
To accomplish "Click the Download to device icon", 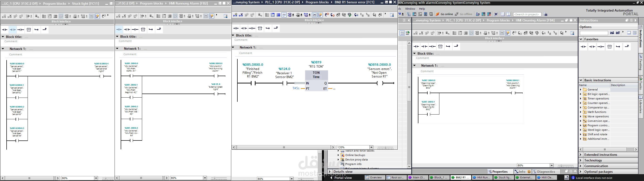I will [x=414, y=14].
